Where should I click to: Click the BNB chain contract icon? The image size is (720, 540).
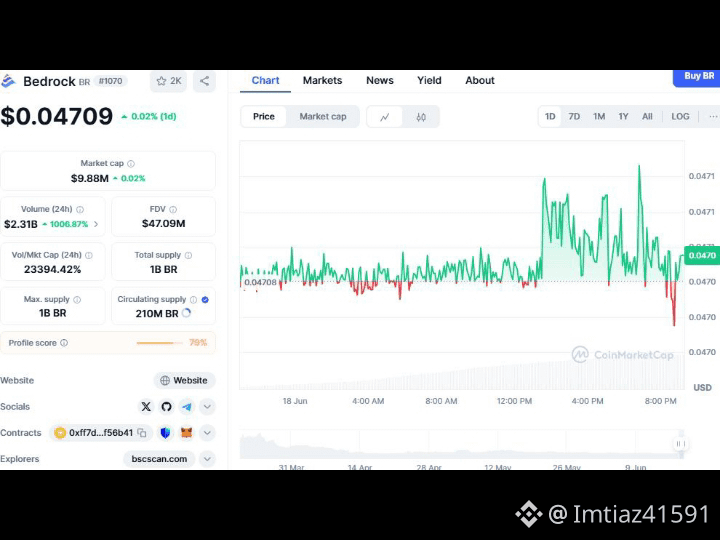[x=60, y=433]
